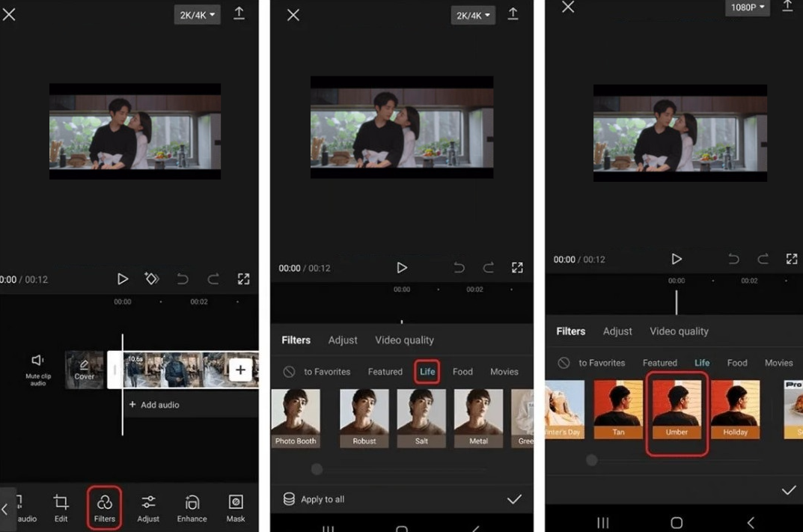Click the filter intensity slider in middle screen
Viewport: 803px width, 532px height.
pos(401,469)
